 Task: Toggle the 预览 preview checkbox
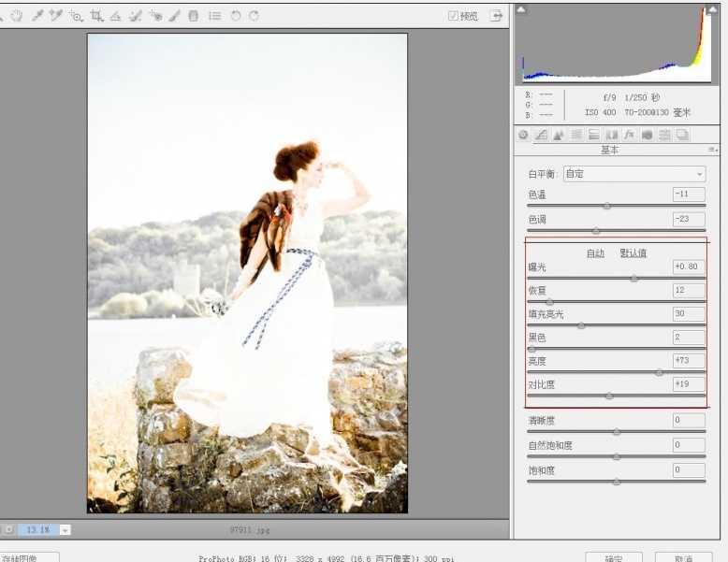[x=454, y=16]
